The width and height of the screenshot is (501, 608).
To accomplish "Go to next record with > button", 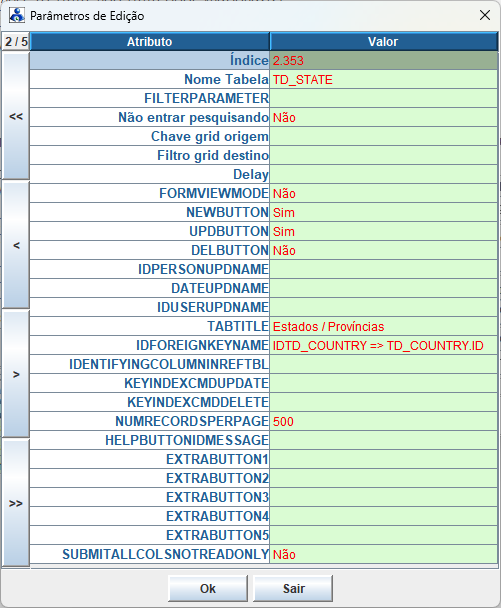I will click(16, 374).
